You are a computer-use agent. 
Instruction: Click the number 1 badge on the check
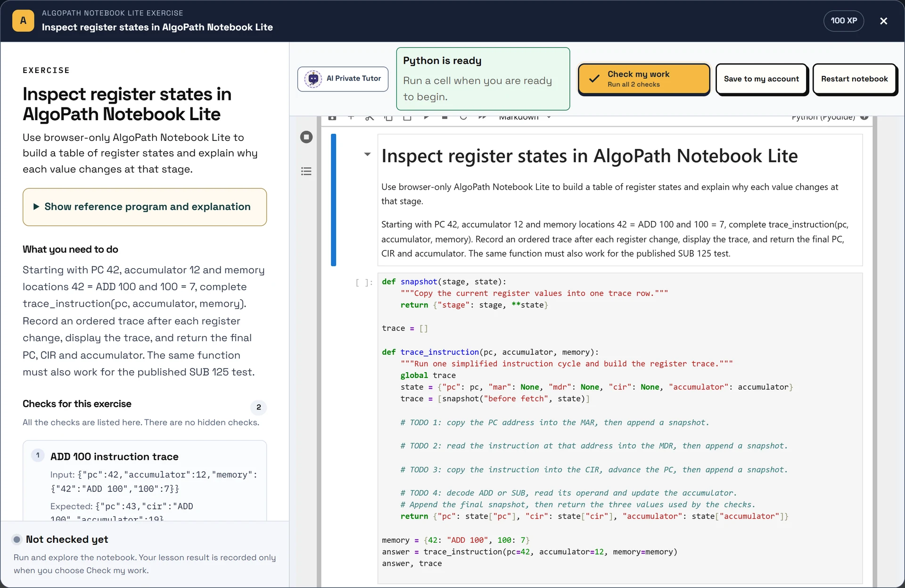(38, 456)
